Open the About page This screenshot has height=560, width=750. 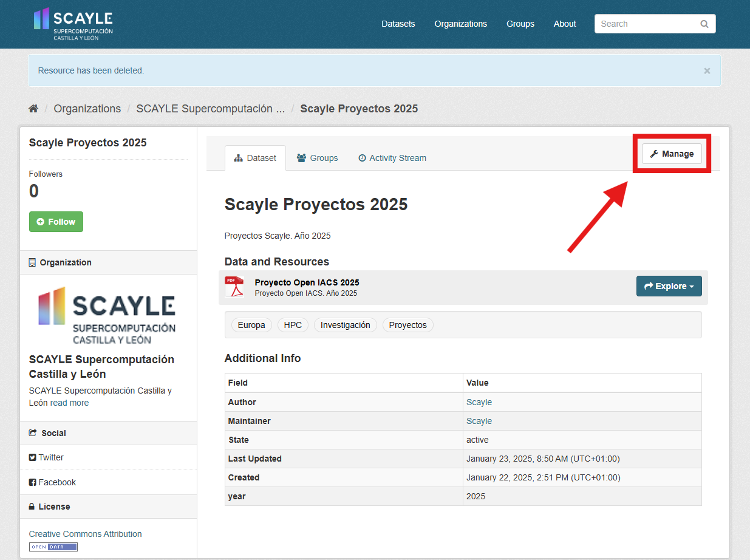coord(565,24)
